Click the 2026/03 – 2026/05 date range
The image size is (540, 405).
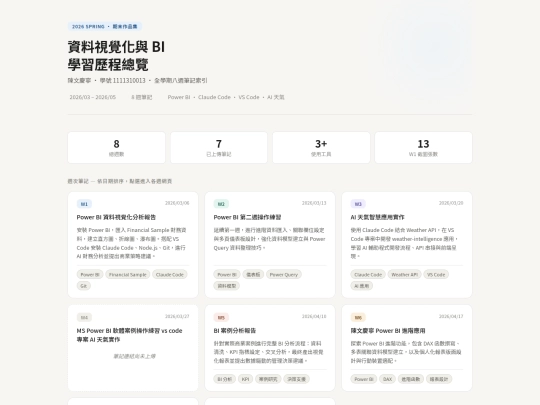pyautogui.click(x=93, y=97)
